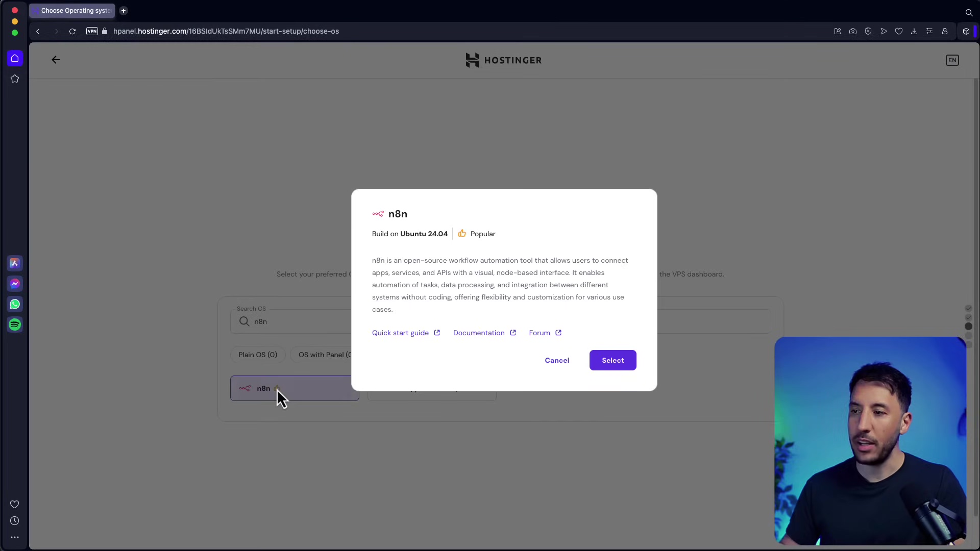The width and height of the screenshot is (980, 551).
Task: Open Messenger in the sidebar
Action: (15, 284)
